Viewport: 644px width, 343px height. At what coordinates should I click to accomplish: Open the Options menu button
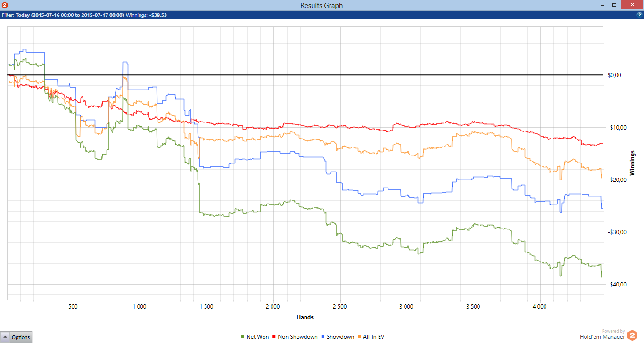[17, 337]
